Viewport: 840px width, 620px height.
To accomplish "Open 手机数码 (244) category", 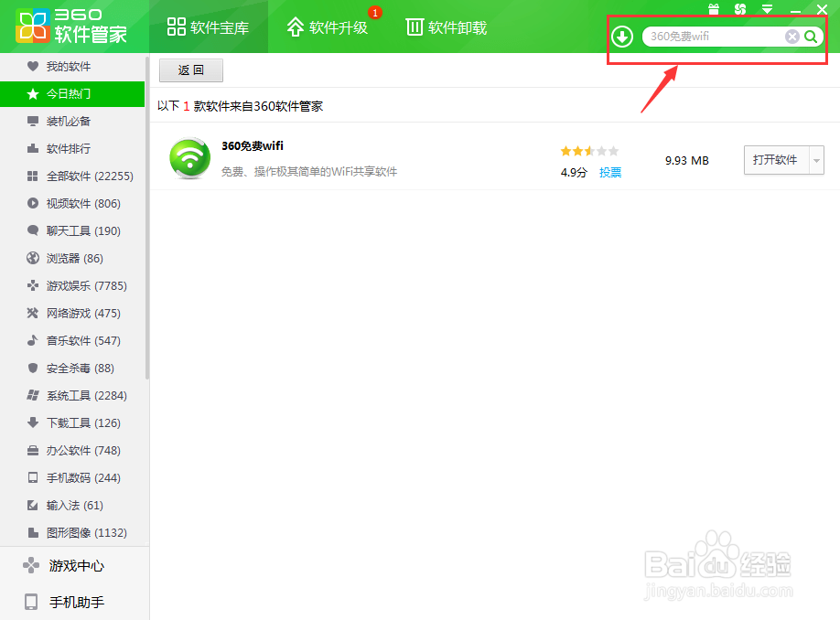I will pos(72,477).
